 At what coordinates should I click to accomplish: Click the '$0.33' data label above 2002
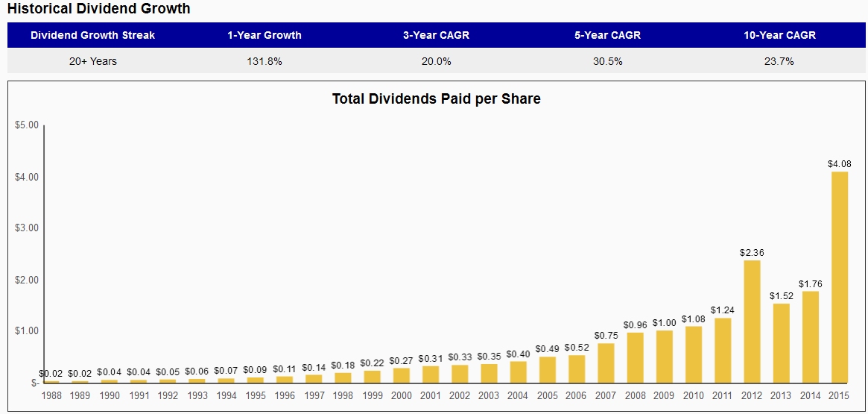pos(460,357)
